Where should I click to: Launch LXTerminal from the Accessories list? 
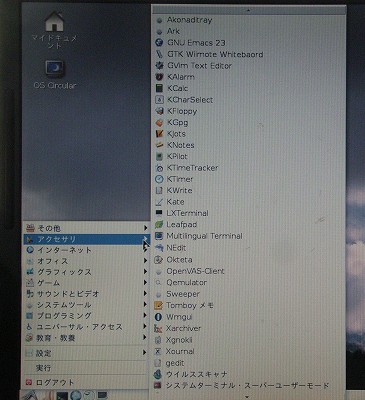click(x=182, y=213)
